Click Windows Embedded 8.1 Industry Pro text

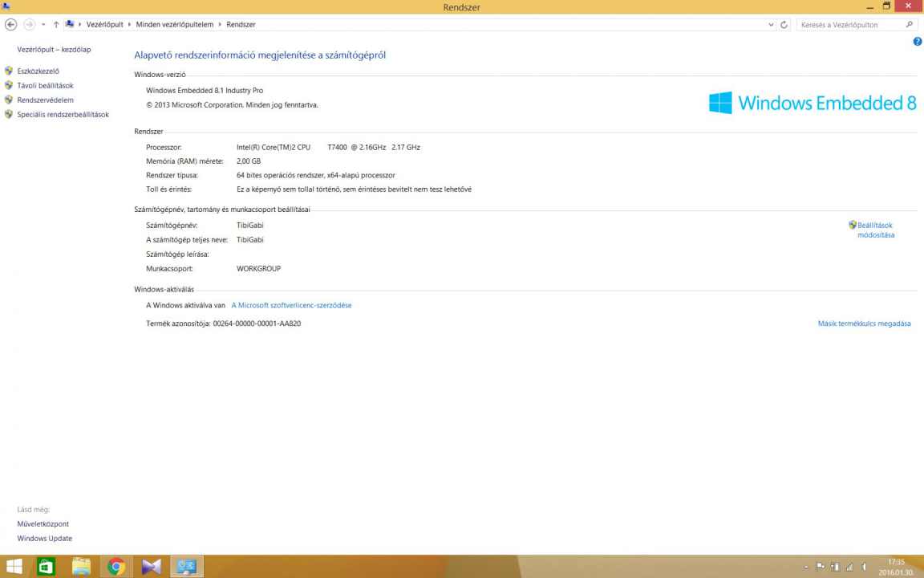coord(205,90)
